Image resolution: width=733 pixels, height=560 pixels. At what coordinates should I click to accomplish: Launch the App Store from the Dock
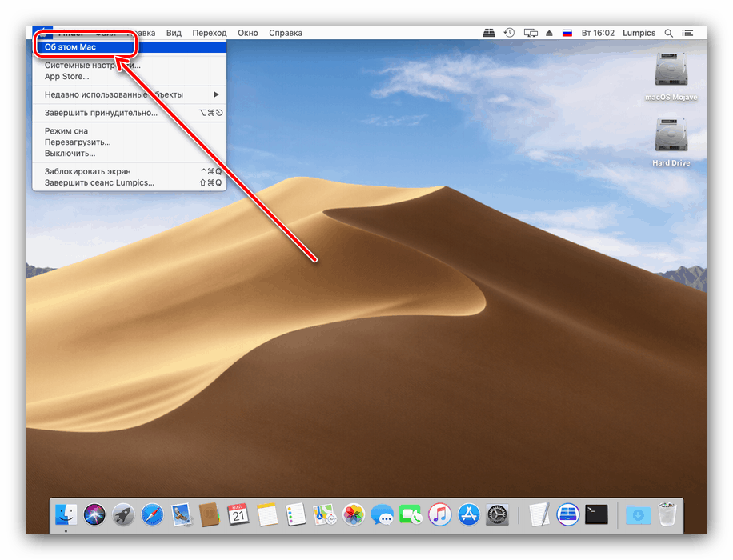pos(468,514)
